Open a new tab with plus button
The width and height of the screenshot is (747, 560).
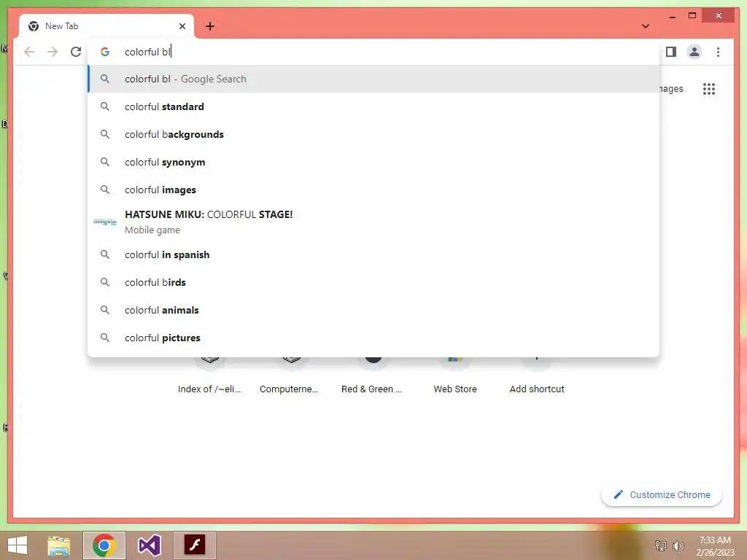(210, 26)
